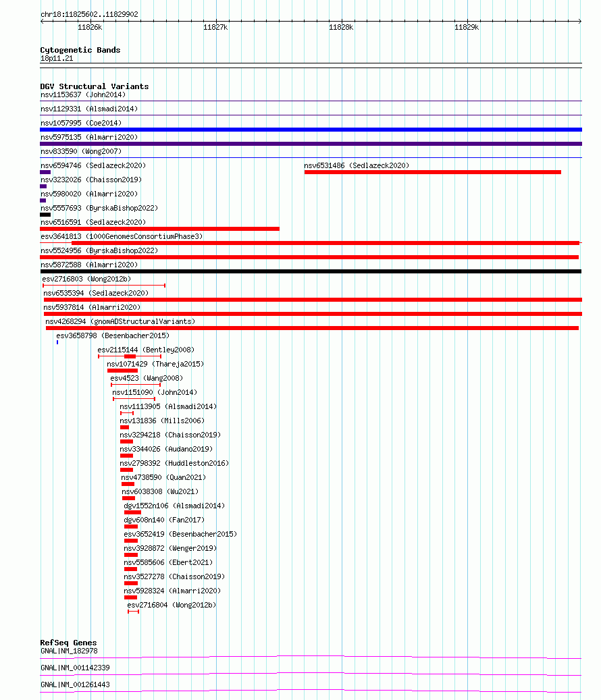Click the nsv5928324 (Almarri2020) label
Viewport: 601px width, 700px height.
pos(172,591)
